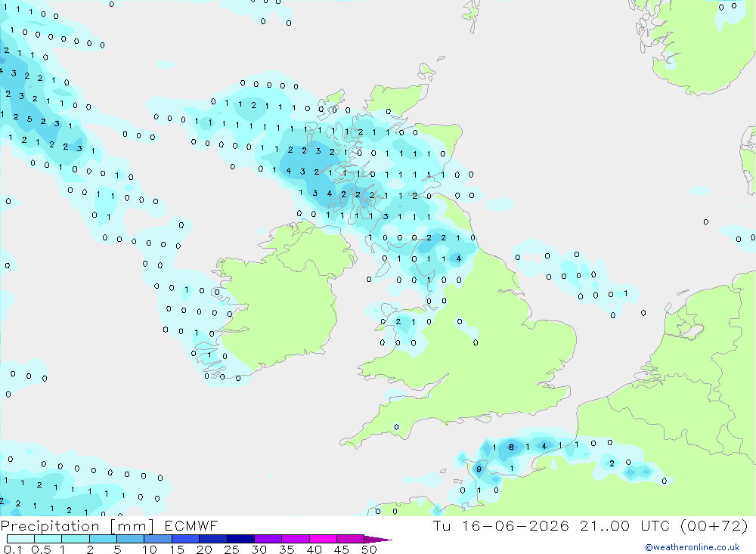Click the '25' legend scale label
The image size is (756, 554).
point(232,549)
